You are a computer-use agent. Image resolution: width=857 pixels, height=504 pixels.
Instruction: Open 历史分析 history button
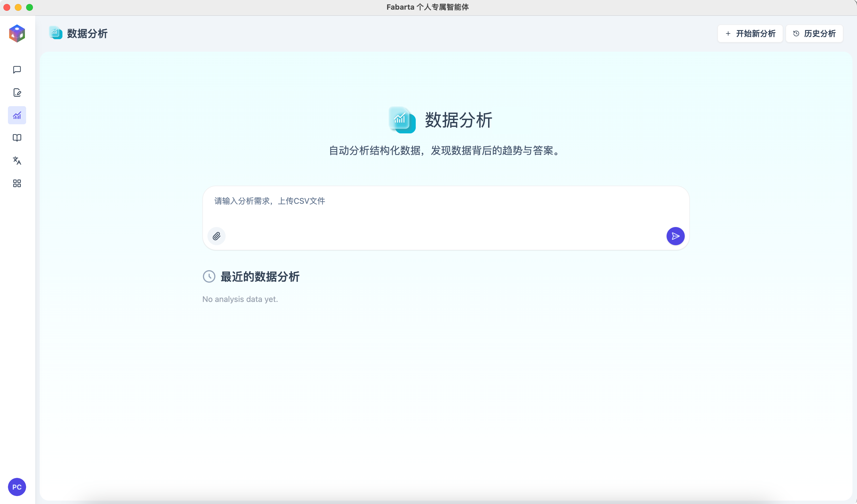(x=814, y=33)
